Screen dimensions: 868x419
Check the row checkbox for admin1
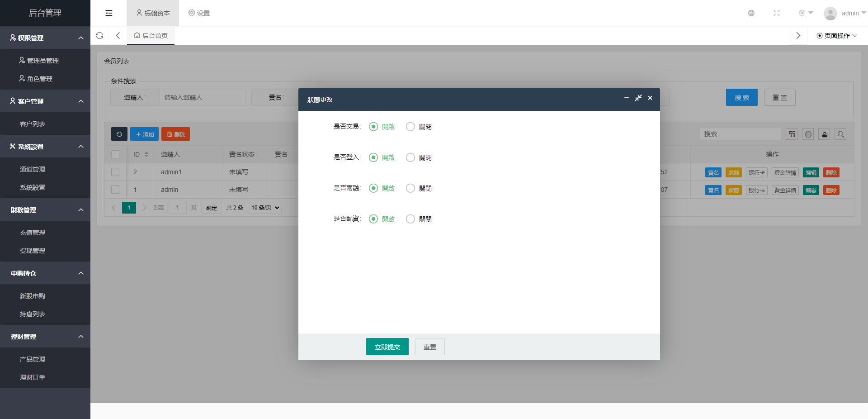tap(115, 172)
